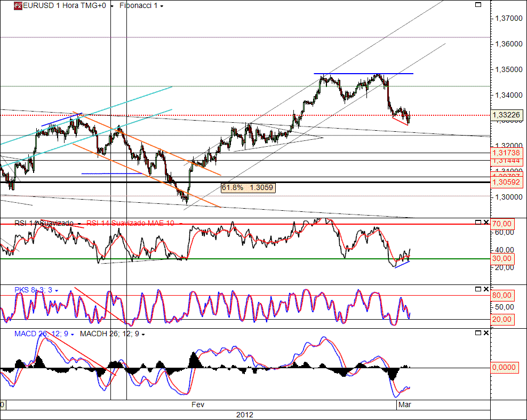Viewport: 527px width, 420px height.
Task: Click the red price tag 1,30592
Action: click(507, 183)
